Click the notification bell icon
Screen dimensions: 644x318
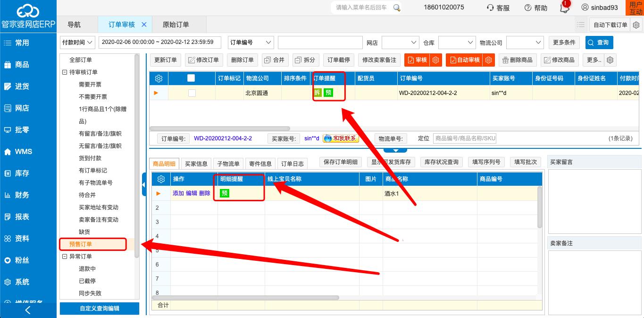click(x=564, y=8)
